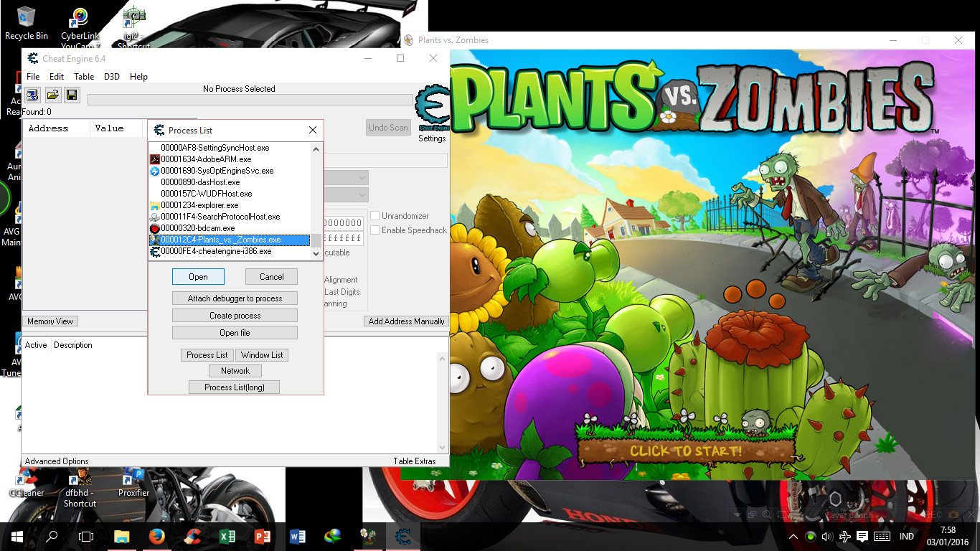
Task: Open CCleaner desktop shortcut
Action: tap(27, 481)
